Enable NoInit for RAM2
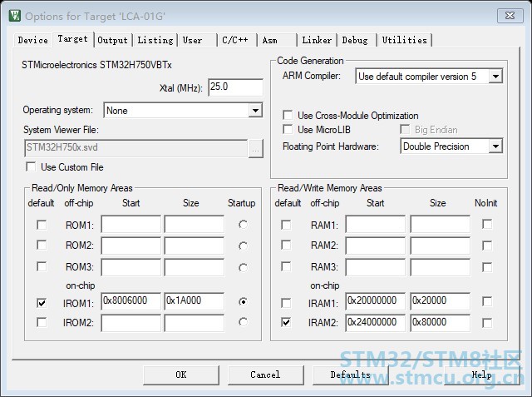Screen dimensions: 532x397 click(x=487, y=246)
